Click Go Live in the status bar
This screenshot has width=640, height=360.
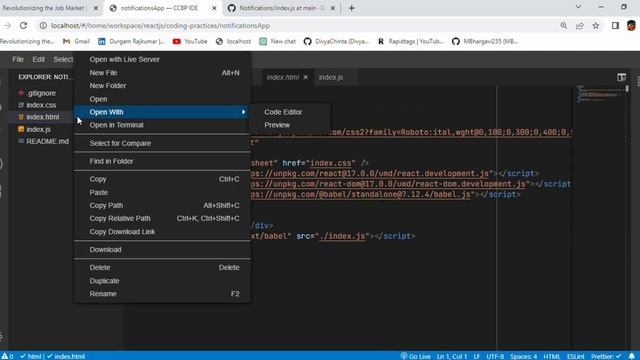[x=416, y=356]
